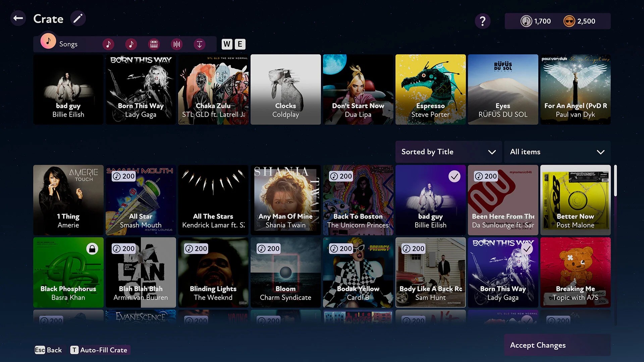644x362 pixels.
Task: Uncheck the Born This Way checkmark in library
Action: [527, 249]
